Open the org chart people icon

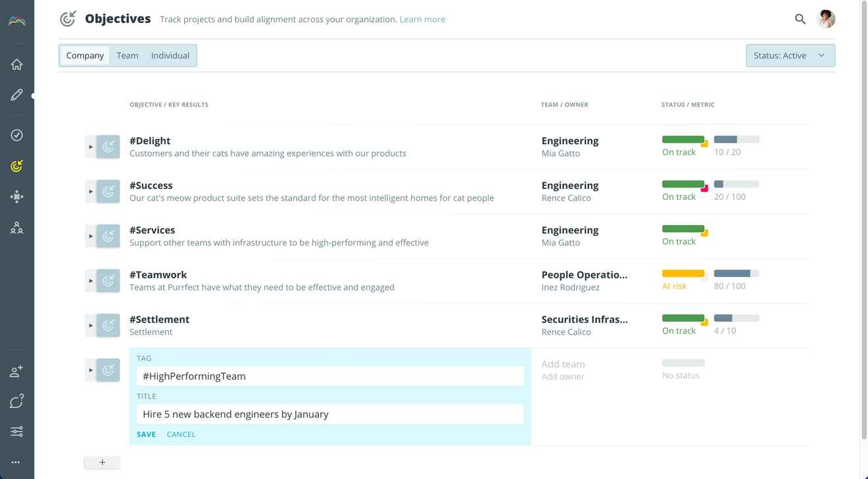pyautogui.click(x=17, y=228)
